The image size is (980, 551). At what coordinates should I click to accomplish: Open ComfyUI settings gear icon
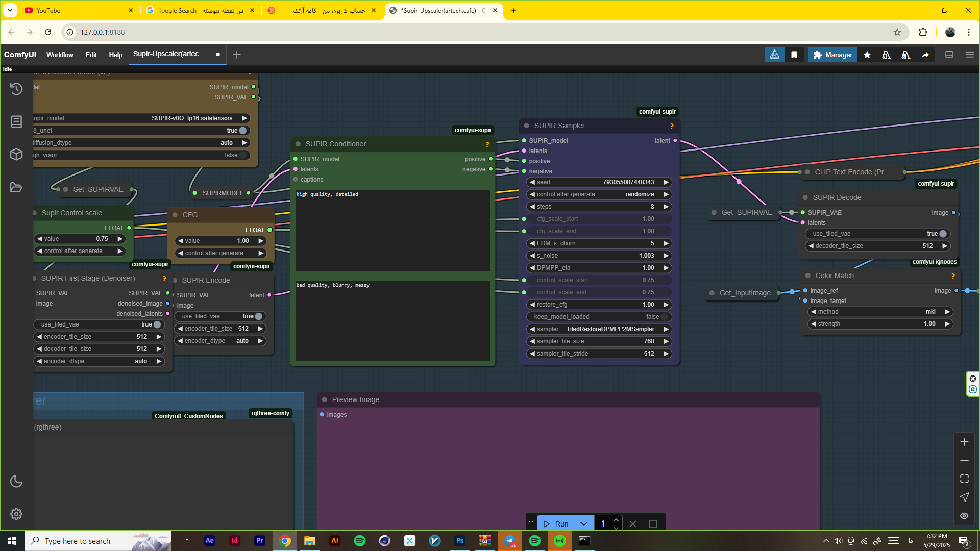16,514
